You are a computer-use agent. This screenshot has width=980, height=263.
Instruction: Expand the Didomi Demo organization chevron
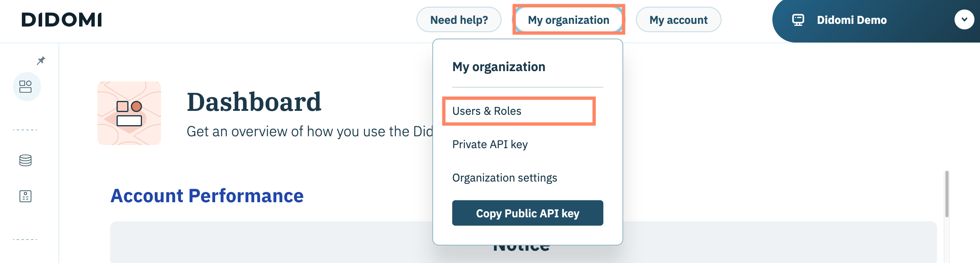(964, 19)
